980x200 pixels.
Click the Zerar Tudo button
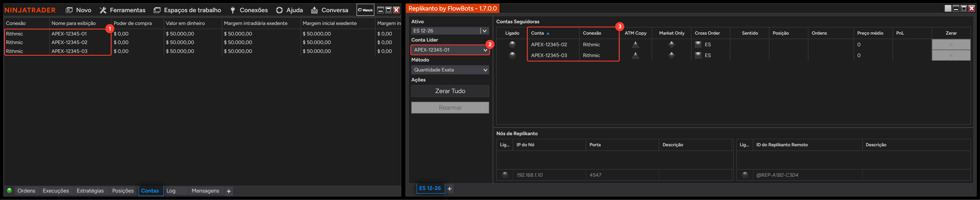tap(450, 91)
